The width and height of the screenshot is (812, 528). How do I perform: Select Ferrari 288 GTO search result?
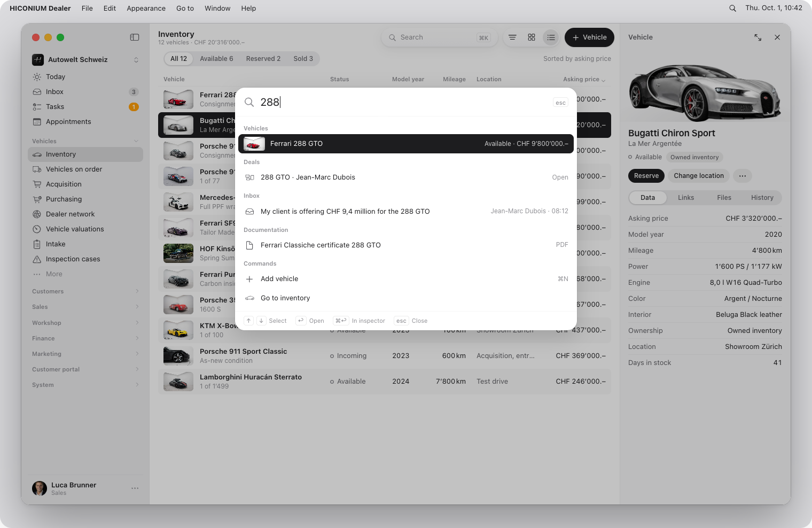point(406,144)
